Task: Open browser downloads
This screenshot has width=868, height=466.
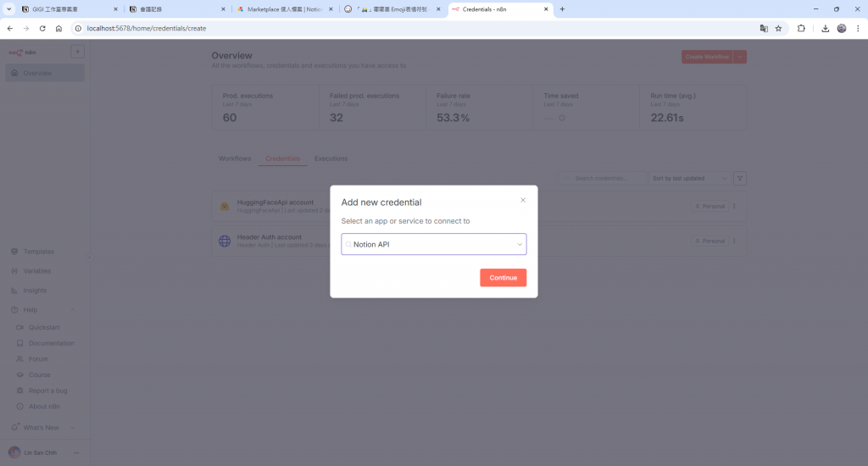Action: pyautogui.click(x=825, y=28)
